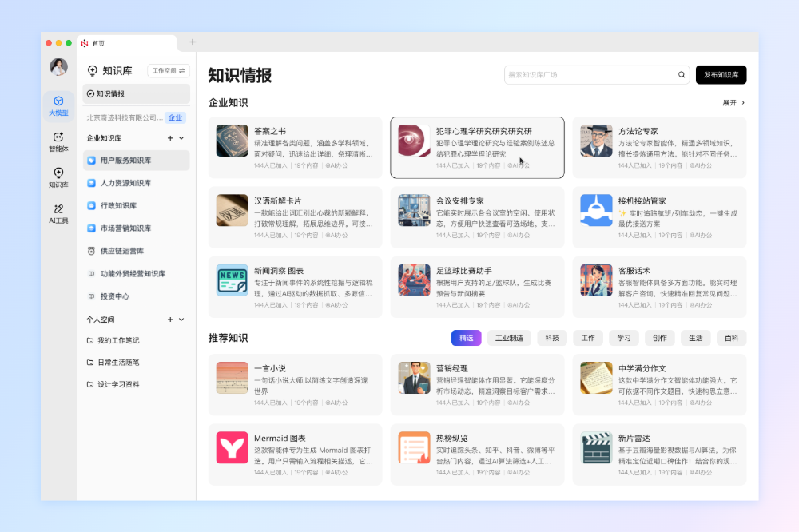The width and height of the screenshot is (799, 532).
Task: Open AI工具 from the left rail
Action: 58,212
